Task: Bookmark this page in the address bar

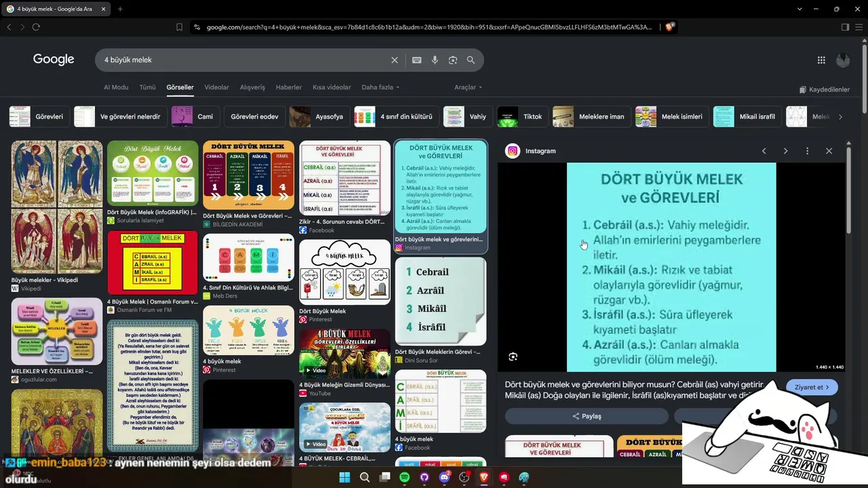Action: tap(179, 27)
